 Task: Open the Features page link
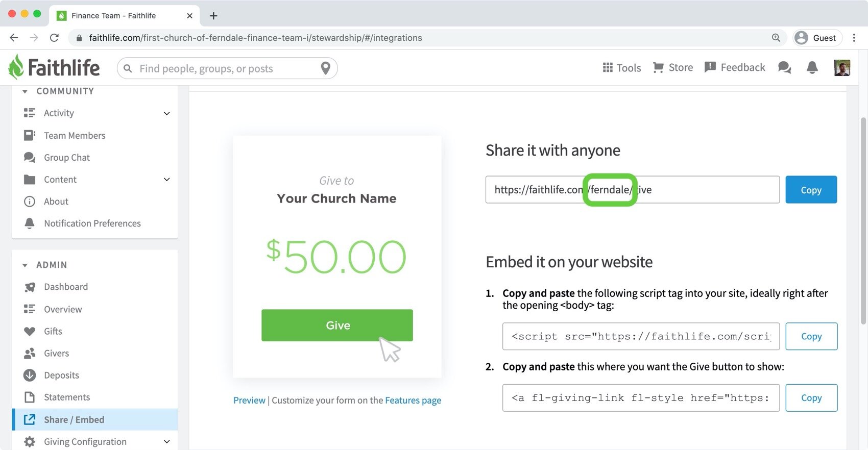point(413,401)
